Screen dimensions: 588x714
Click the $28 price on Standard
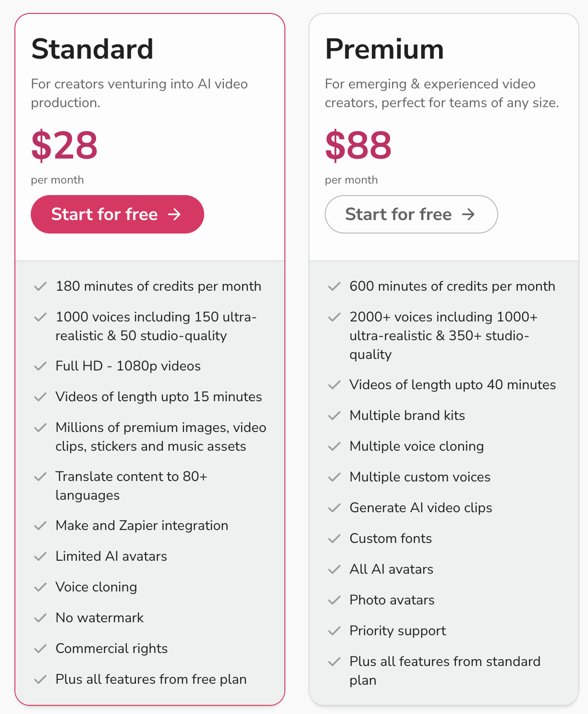coord(64,145)
